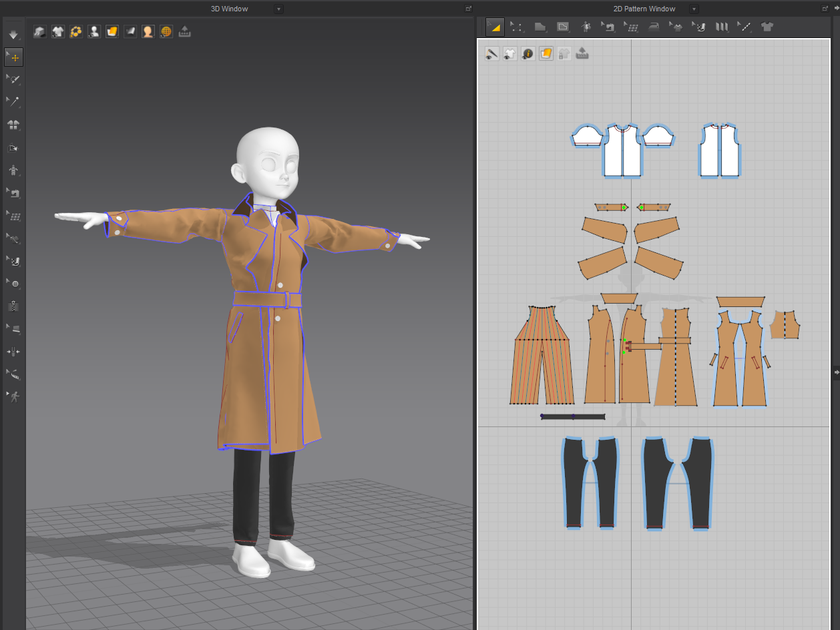Click the 3D Window title tab

(229, 9)
